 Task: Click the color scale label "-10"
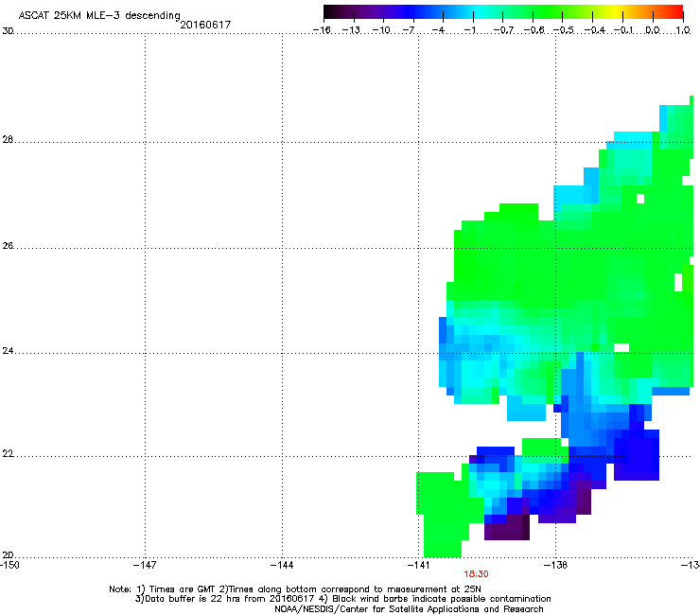381,30
